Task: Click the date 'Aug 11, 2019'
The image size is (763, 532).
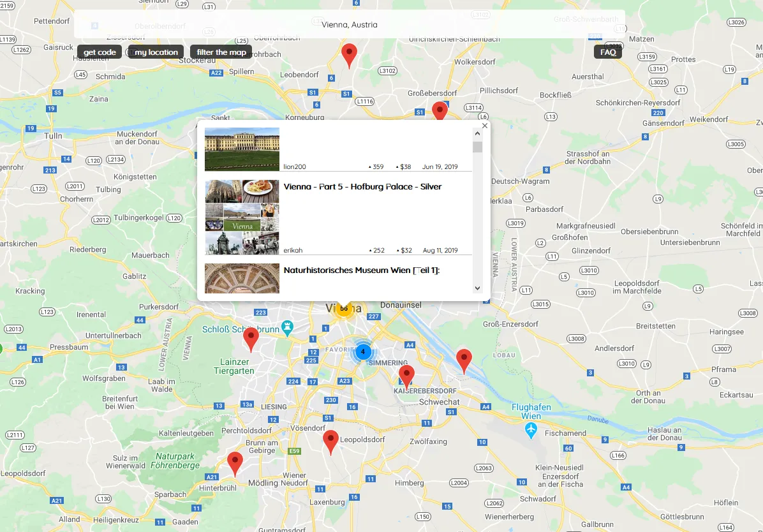Action: click(440, 251)
